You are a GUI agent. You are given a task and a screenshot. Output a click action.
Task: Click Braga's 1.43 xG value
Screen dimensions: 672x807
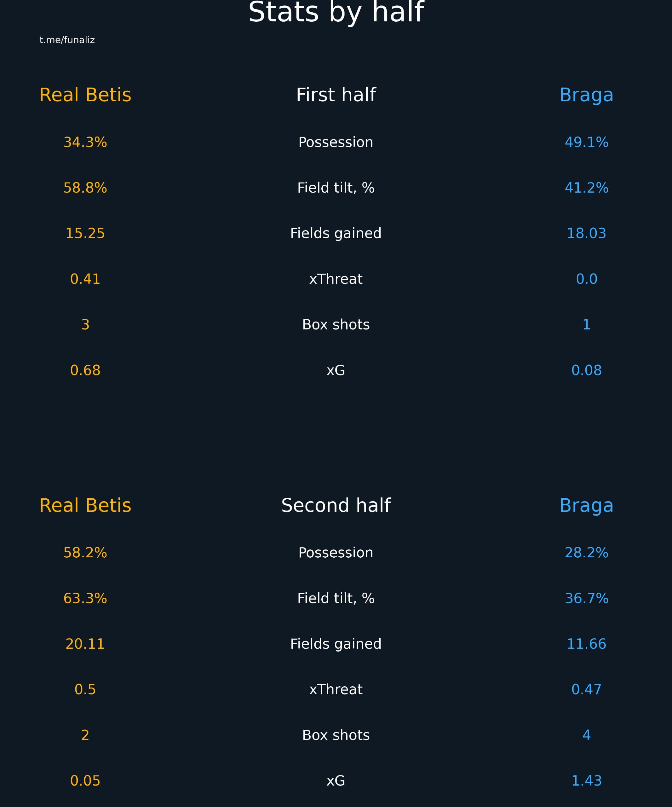(x=586, y=781)
